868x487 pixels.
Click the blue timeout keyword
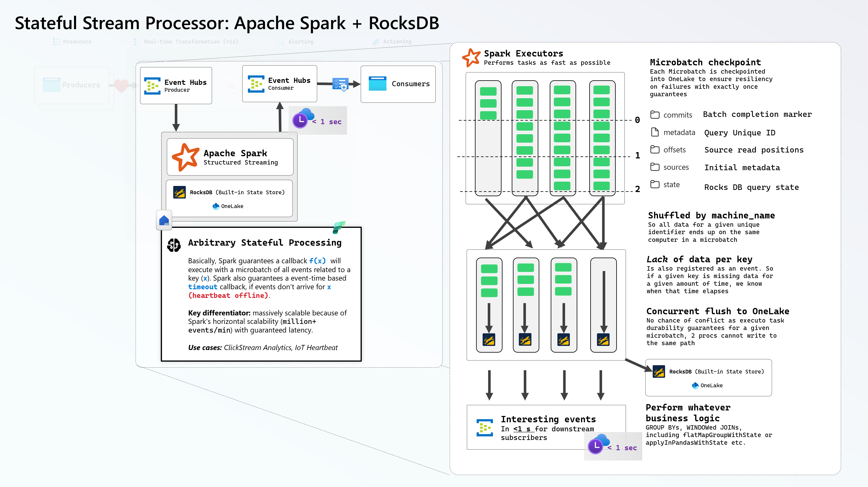pyautogui.click(x=203, y=287)
